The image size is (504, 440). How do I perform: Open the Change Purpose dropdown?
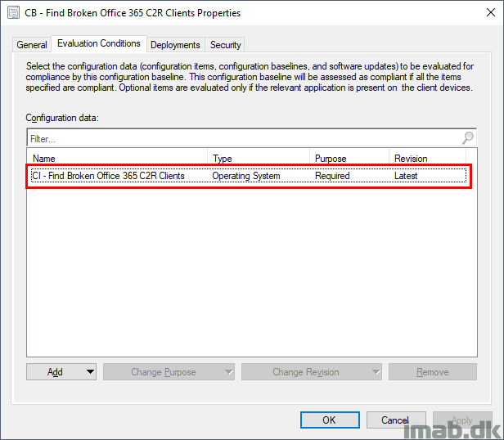click(x=169, y=372)
